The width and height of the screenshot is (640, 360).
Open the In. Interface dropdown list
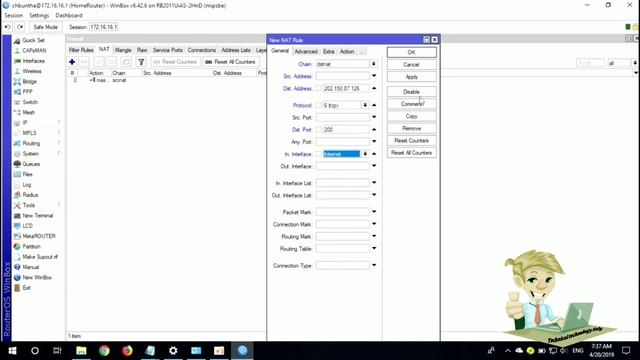365,154
